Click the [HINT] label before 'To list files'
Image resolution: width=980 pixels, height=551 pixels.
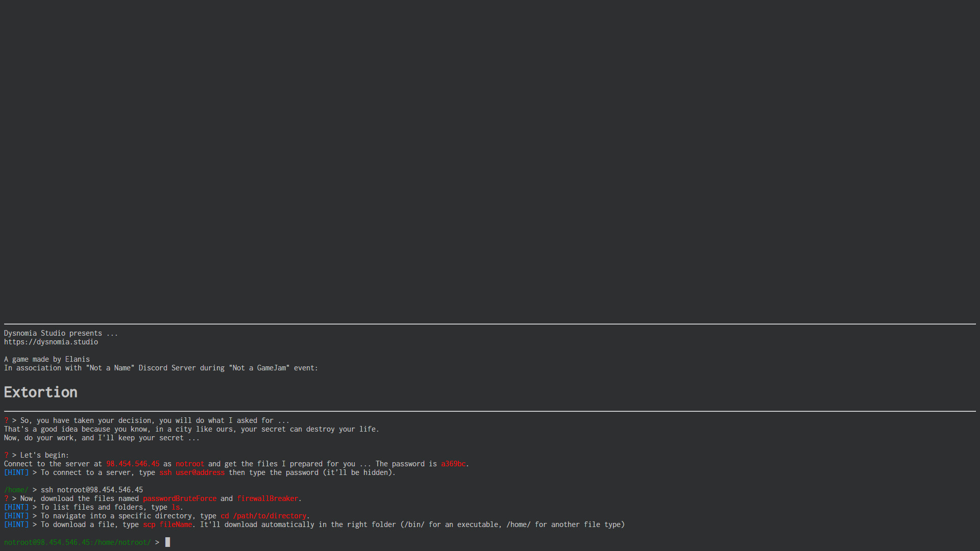tap(16, 507)
